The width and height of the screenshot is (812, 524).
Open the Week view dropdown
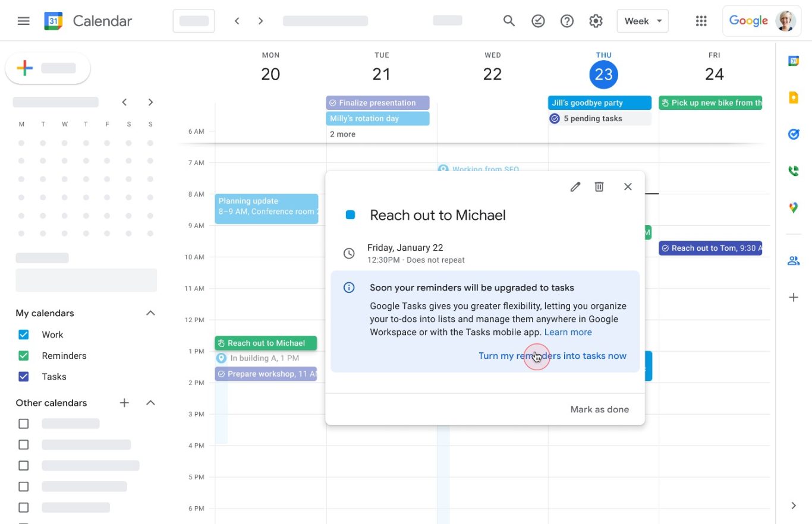tap(643, 21)
